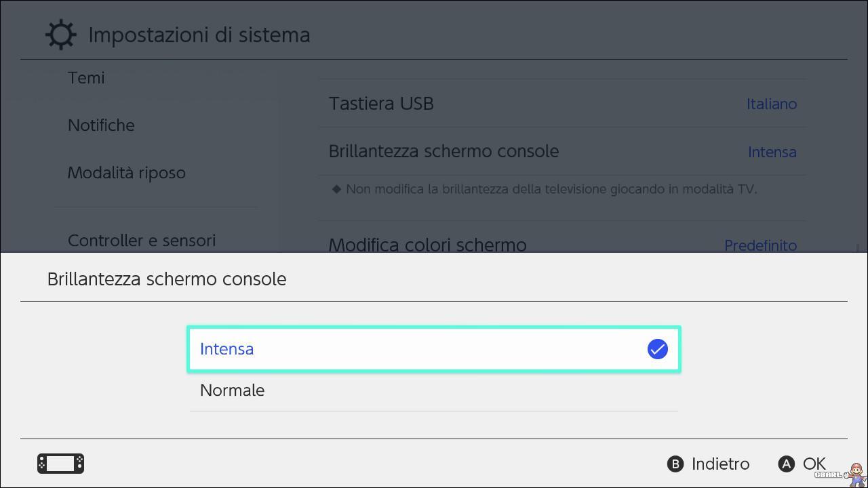868x488 pixels.
Task: Select Modalità riposo in the sidebar
Action: (x=127, y=173)
